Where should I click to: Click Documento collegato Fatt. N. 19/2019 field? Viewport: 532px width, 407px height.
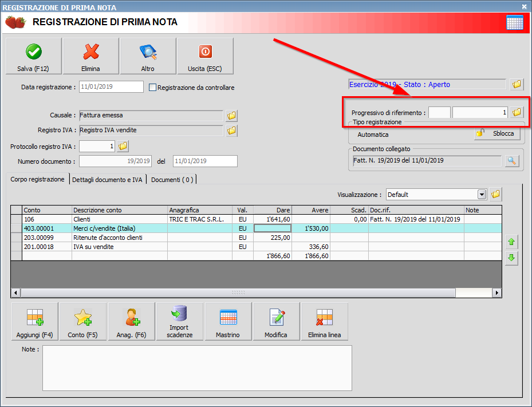[x=427, y=161]
